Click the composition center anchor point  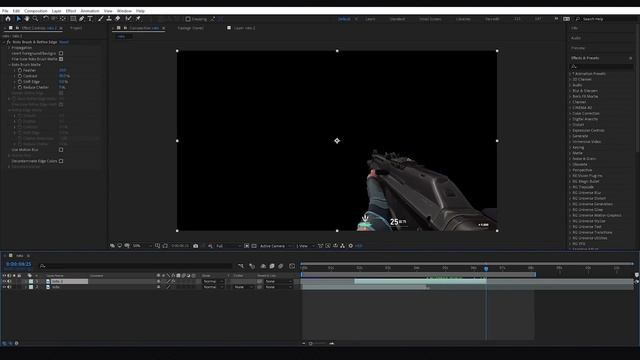[x=337, y=141]
